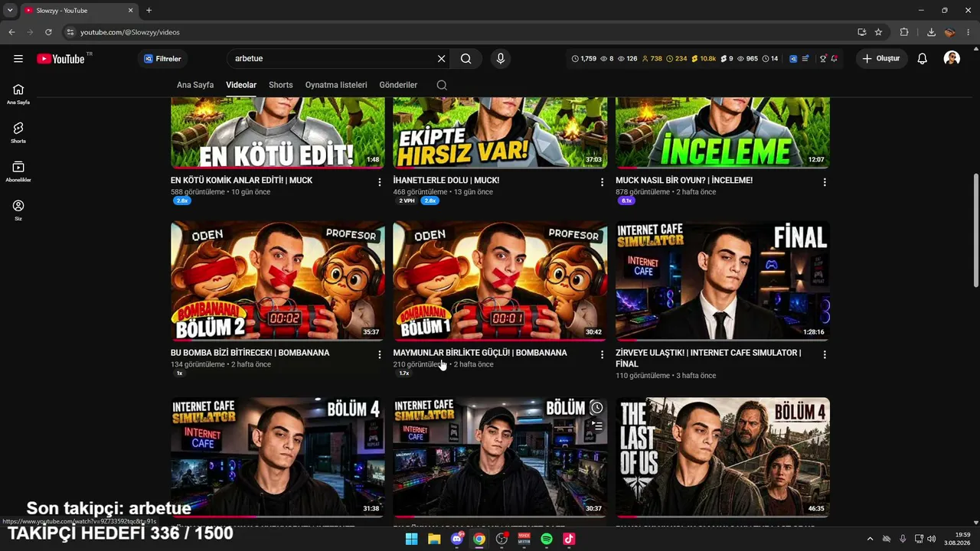
Task: Open Shorts in the left sidebar
Action: (18, 133)
